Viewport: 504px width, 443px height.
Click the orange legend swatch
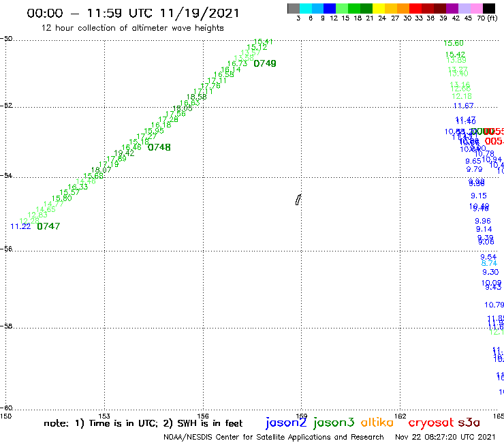click(403, 8)
